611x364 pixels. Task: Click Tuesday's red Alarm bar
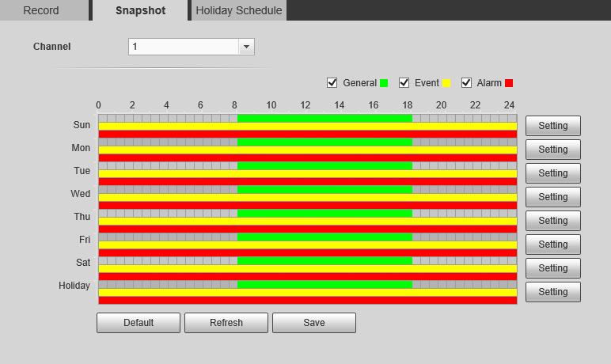coord(307,182)
